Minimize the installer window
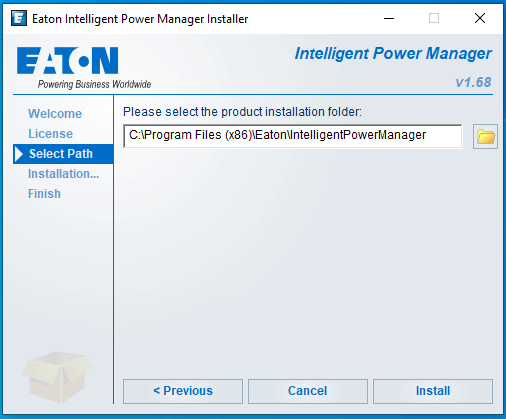This screenshot has height=419, width=506. coord(389,18)
